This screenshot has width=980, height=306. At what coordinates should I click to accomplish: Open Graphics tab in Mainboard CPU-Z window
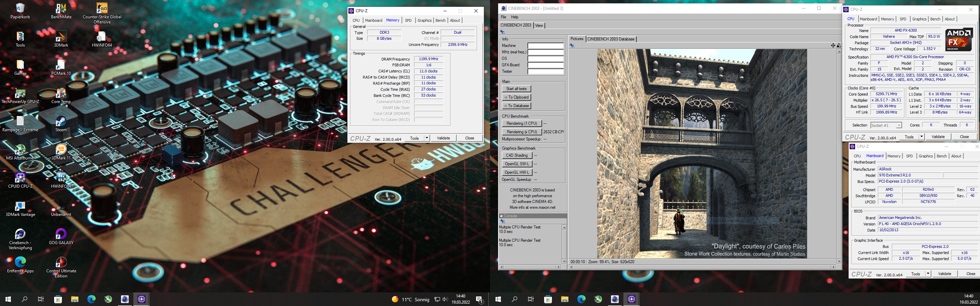pos(926,156)
